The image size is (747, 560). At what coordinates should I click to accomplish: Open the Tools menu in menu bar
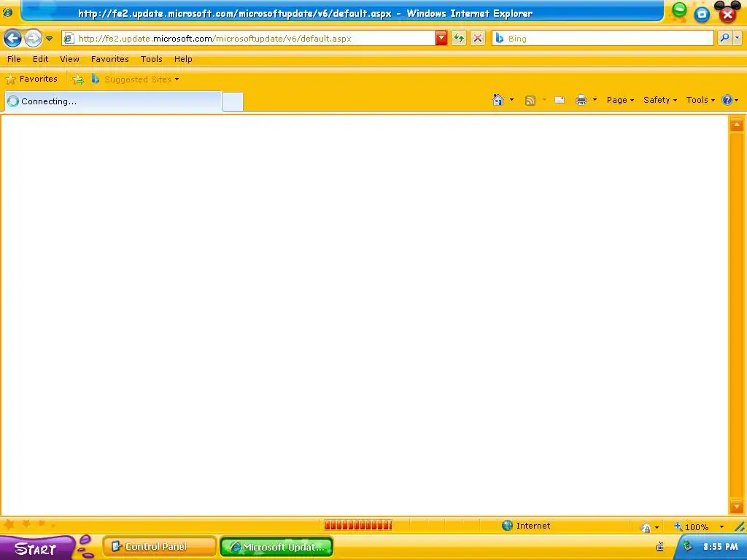pos(152,59)
